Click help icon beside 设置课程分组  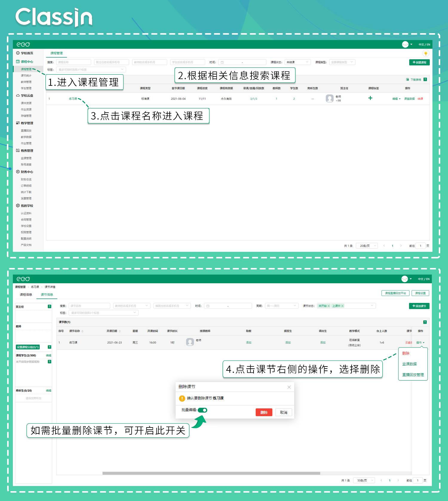50,347
